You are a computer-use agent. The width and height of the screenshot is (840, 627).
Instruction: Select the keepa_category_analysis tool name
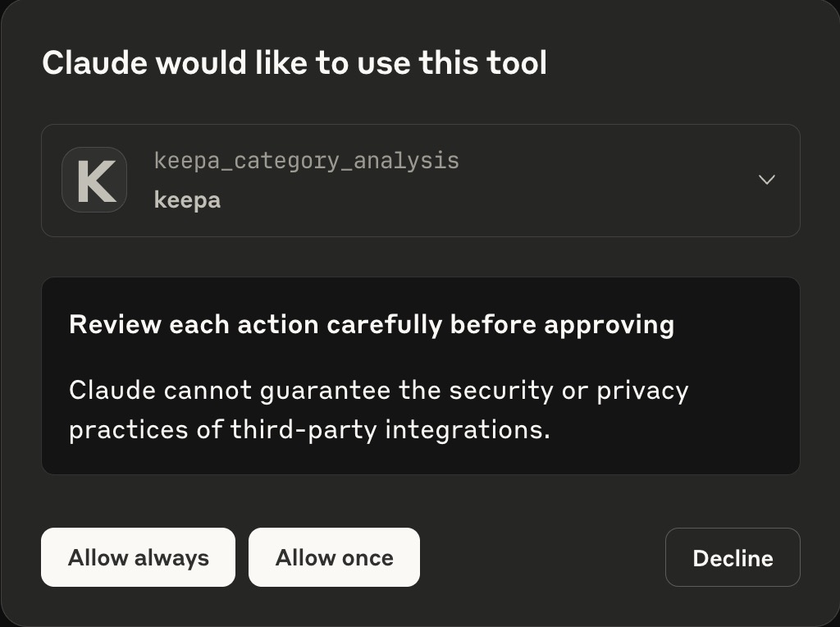coord(307,161)
